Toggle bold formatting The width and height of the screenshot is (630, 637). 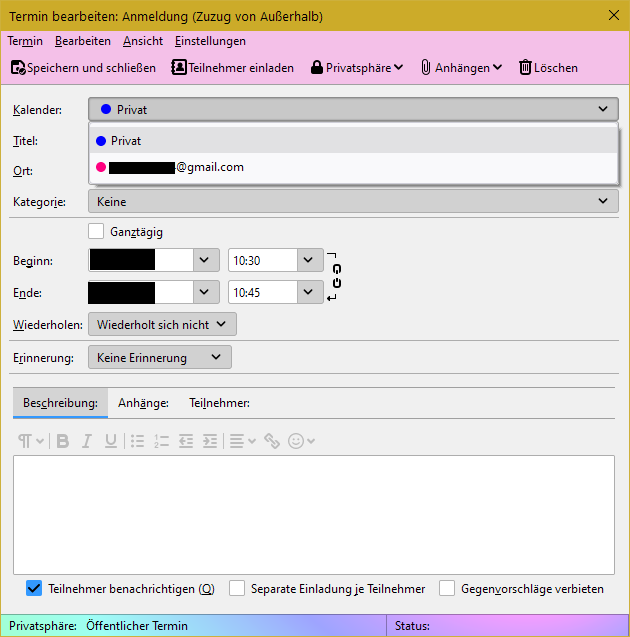[63, 441]
